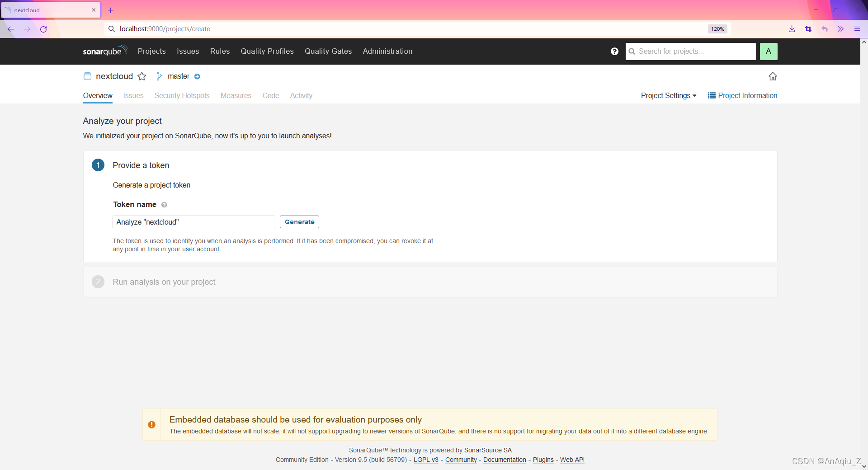
Task: Open browser downloads icon
Action: point(792,29)
